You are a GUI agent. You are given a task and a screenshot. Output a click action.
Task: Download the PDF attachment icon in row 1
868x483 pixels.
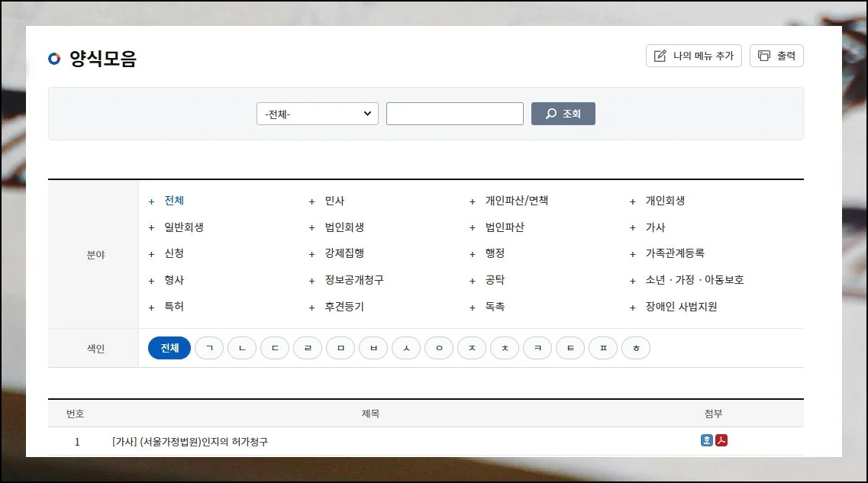click(x=721, y=440)
